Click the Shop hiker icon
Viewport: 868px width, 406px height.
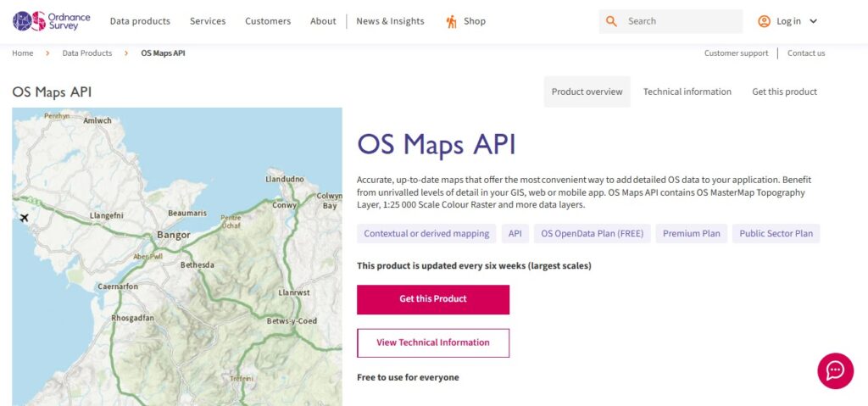pos(451,21)
